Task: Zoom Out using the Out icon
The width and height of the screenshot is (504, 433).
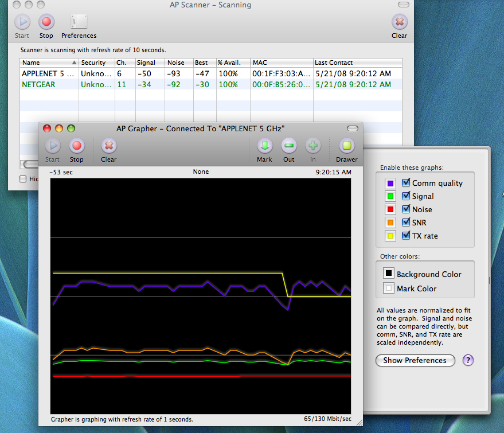Action: (288, 147)
